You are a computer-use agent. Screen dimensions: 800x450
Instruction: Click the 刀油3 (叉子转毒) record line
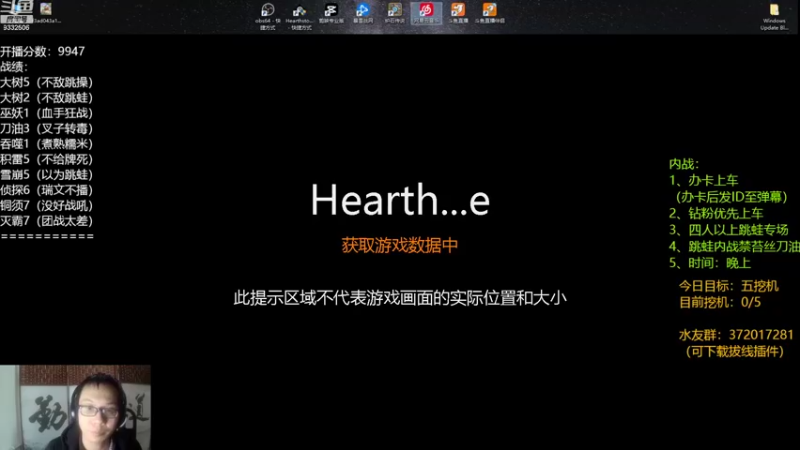pos(46,129)
